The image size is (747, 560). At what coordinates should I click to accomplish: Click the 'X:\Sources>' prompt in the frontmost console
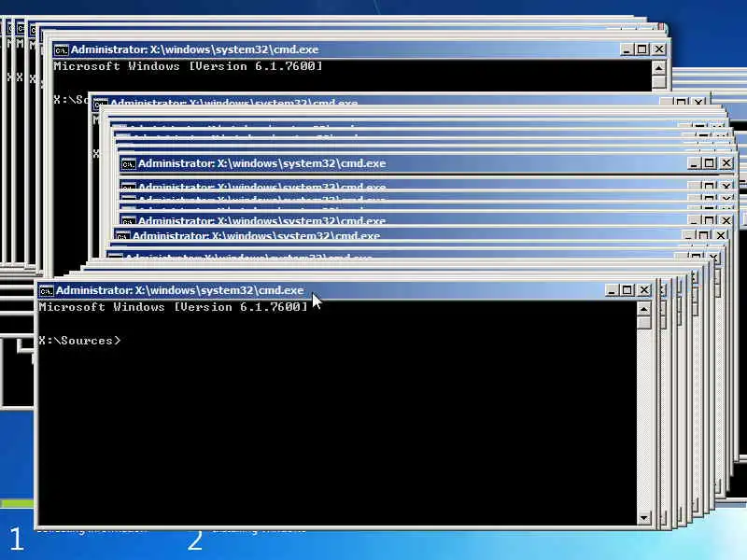click(x=79, y=341)
